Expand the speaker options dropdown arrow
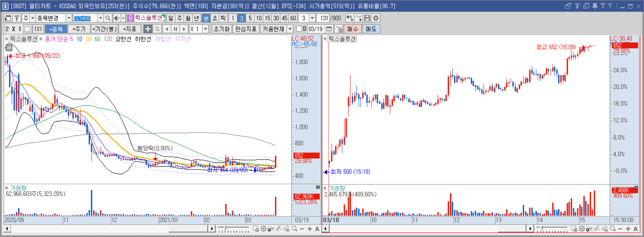The image size is (644, 237). click(123, 18)
